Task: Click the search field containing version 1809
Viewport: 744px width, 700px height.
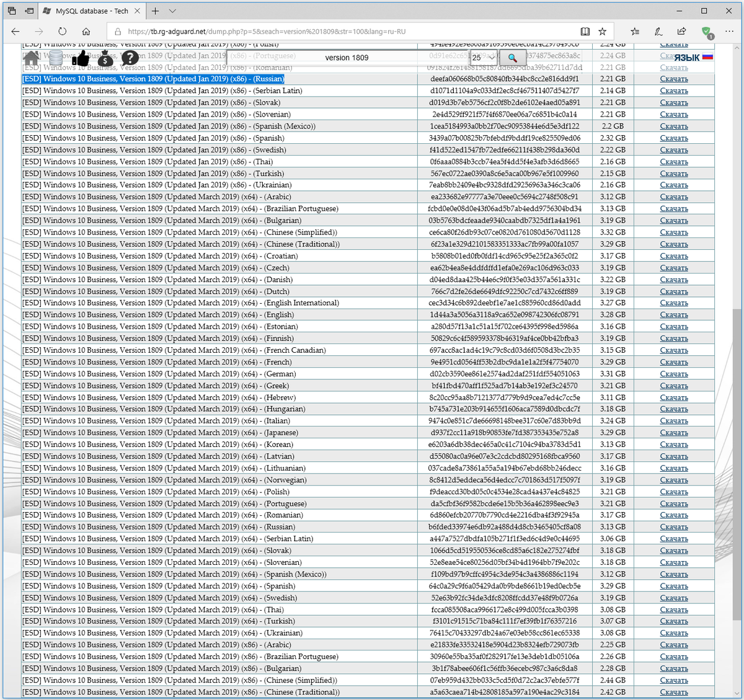Action: tap(347, 58)
